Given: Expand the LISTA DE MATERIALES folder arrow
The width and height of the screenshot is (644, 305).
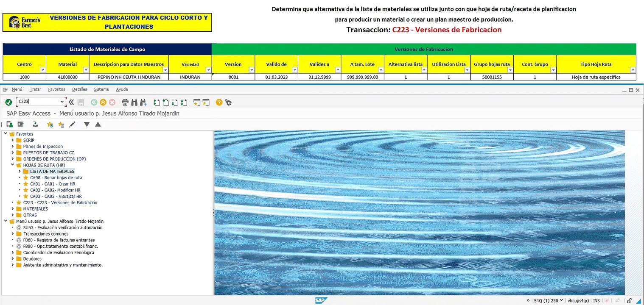Looking at the screenshot, I should (x=20, y=171).
